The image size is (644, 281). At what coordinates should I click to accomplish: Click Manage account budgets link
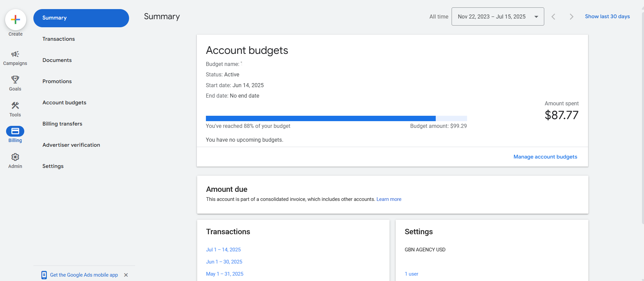(545, 157)
